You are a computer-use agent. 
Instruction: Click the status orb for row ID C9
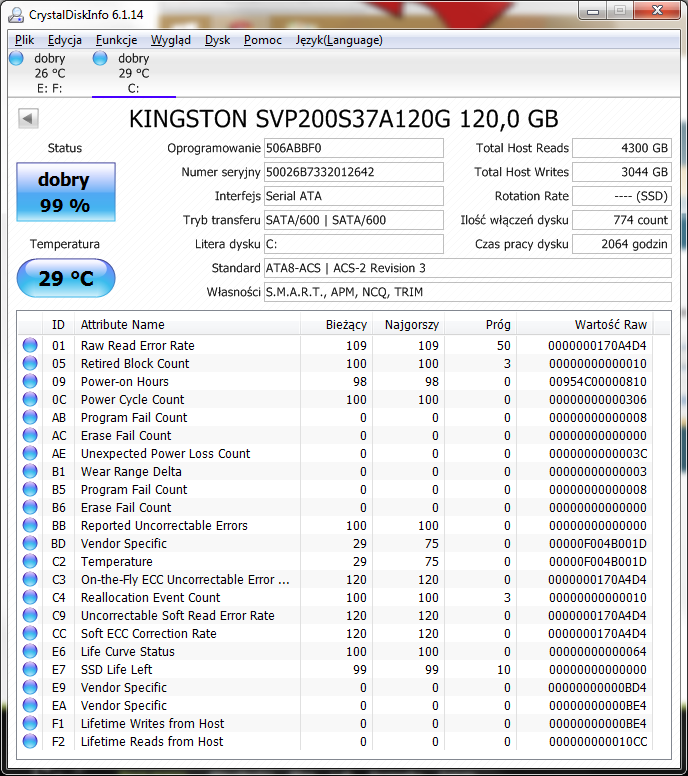(30, 615)
